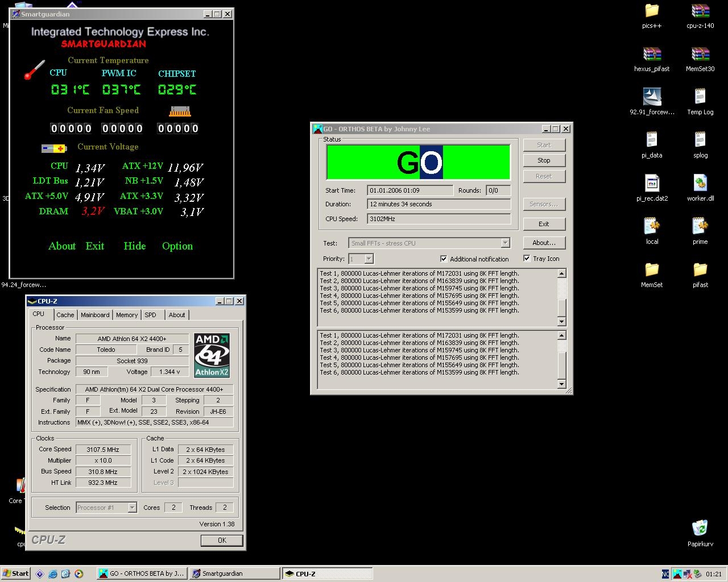
Task: Click the Core Speed value 3107.5 MHz
Action: click(x=103, y=450)
